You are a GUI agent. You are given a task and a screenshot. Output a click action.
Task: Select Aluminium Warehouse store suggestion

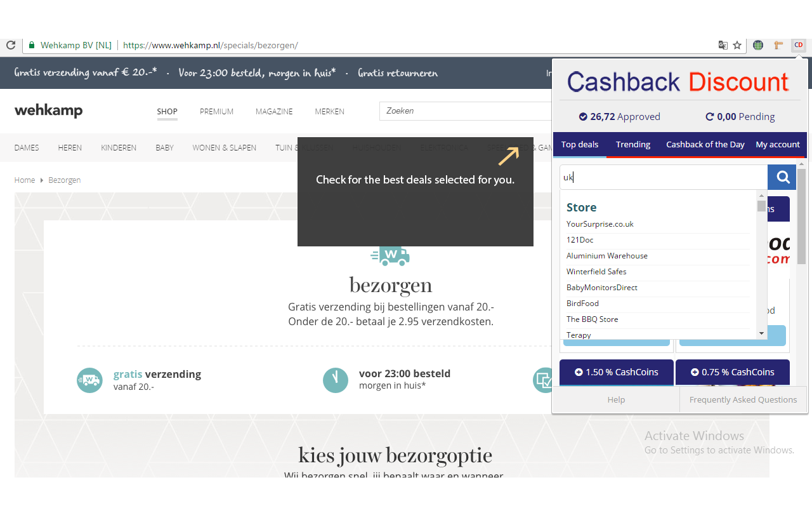click(658, 256)
